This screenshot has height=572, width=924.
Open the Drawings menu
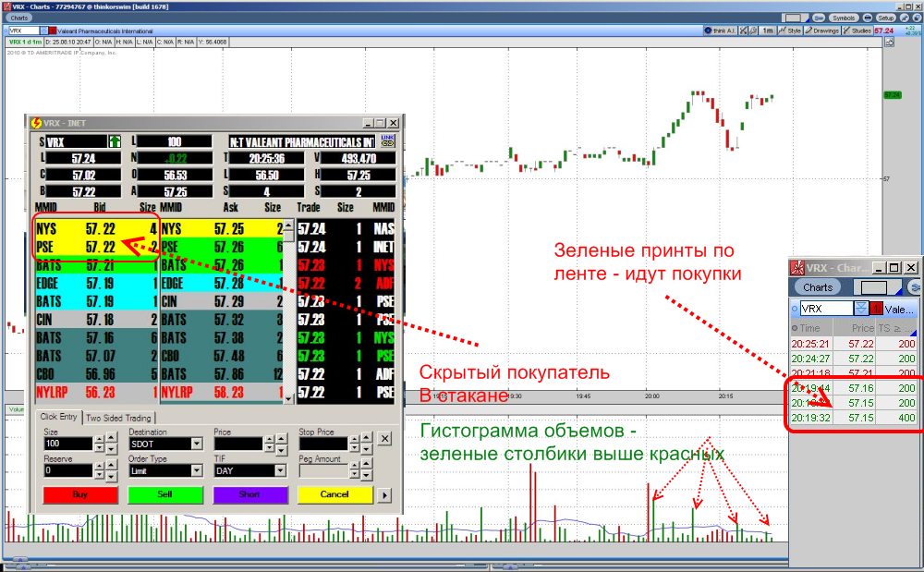(x=822, y=30)
